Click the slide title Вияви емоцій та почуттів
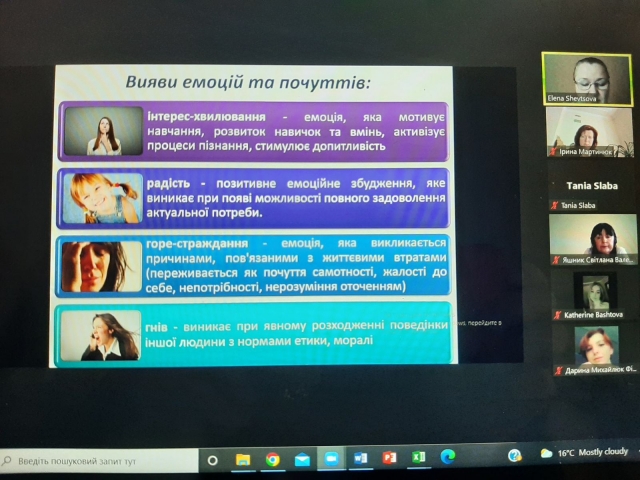The width and height of the screenshot is (640, 480). click(248, 82)
